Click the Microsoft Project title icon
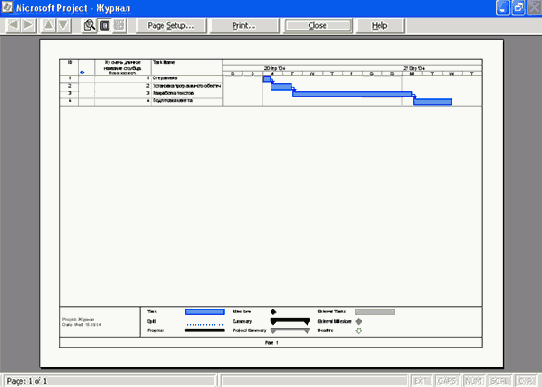 [7, 8]
